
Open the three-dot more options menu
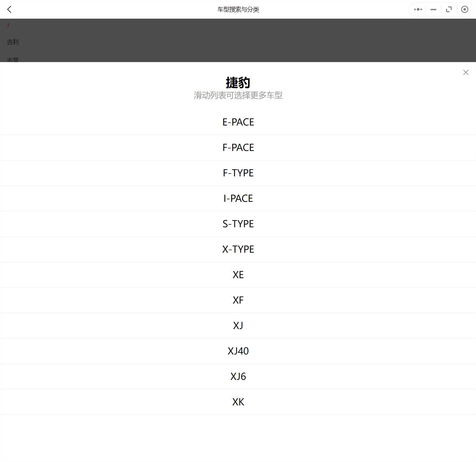coord(418,9)
